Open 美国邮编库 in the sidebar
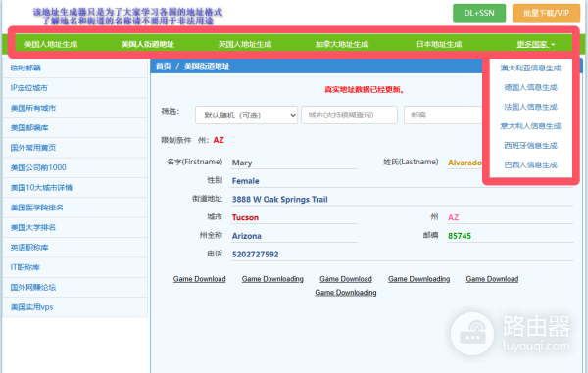 75,127
